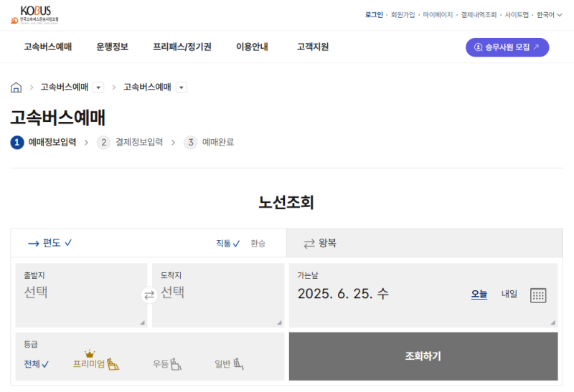This screenshot has height=392, width=574.
Task: Select 오늘 as departure date
Action: [x=479, y=294]
